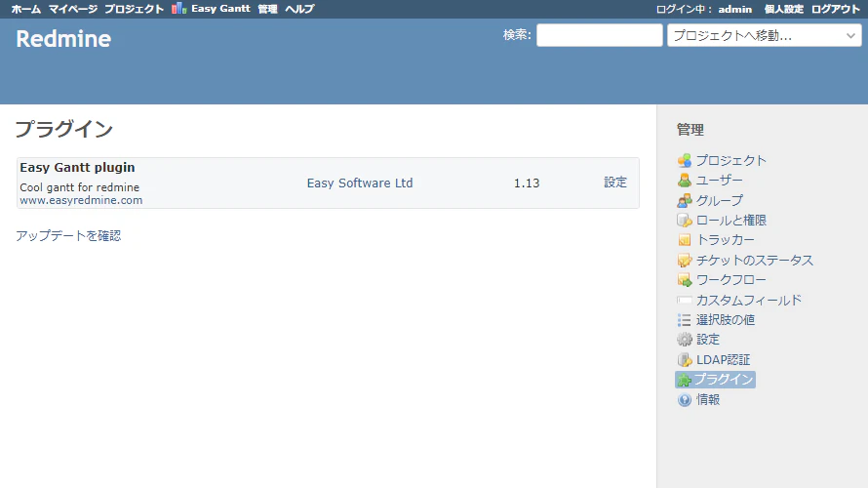Open 情報 in admin sidebar
The height and width of the screenshot is (488, 868).
click(x=708, y=400)
